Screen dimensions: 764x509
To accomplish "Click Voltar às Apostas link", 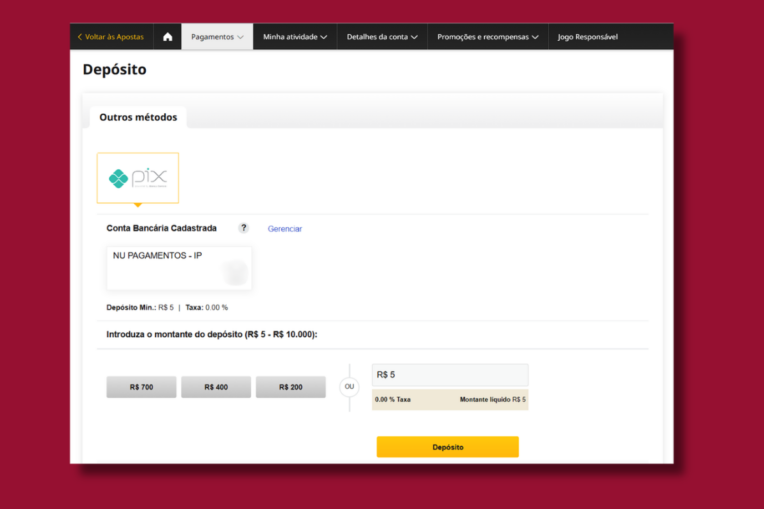I will [x=115, y=37].
